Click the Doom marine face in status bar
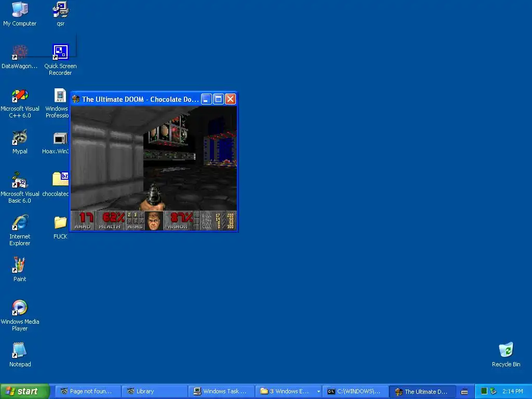 click(154, 221)
